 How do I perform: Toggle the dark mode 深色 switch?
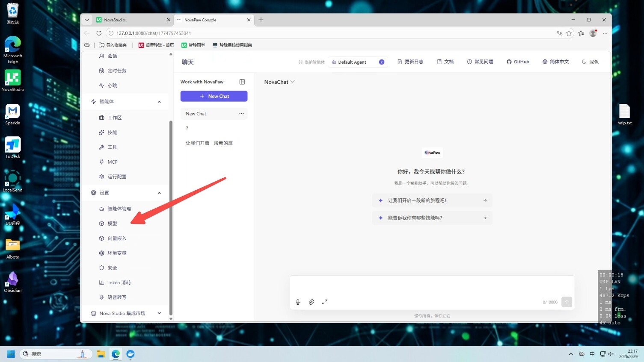[x=590, y=62]
